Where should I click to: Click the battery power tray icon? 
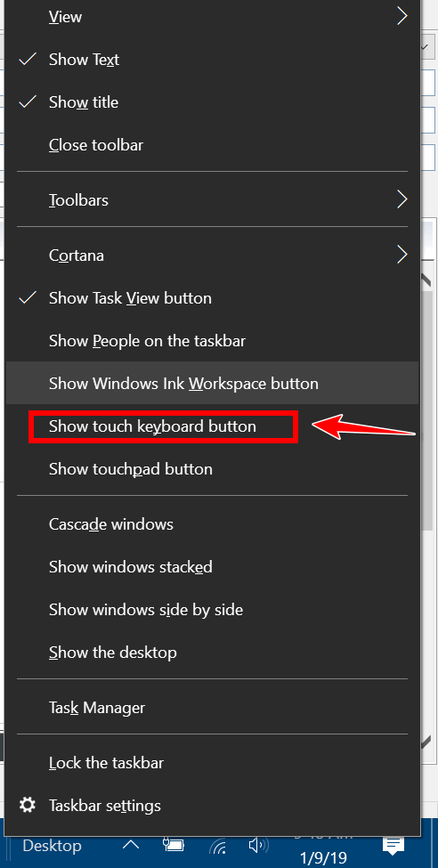click(173, 846)
